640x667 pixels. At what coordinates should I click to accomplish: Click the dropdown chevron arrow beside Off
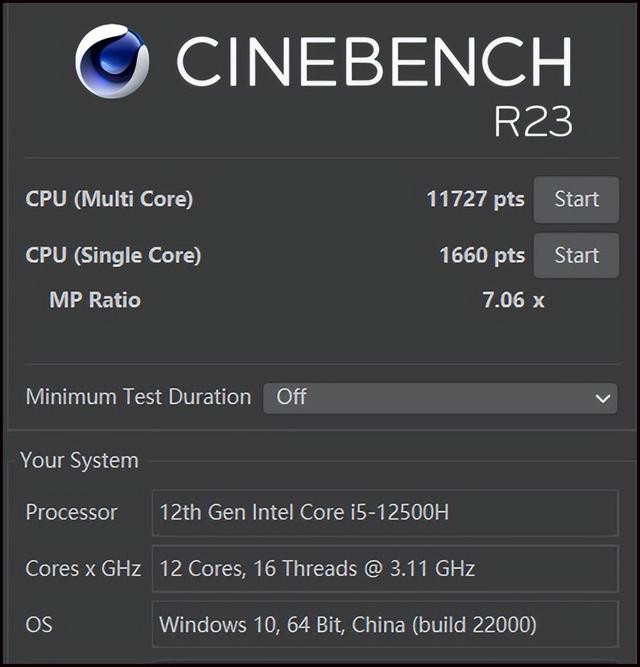[x=602, y=398]
